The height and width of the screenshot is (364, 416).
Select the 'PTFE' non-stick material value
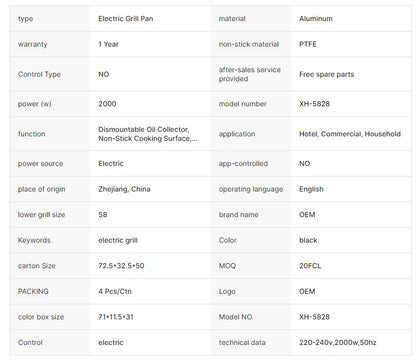tap(308, 44)
